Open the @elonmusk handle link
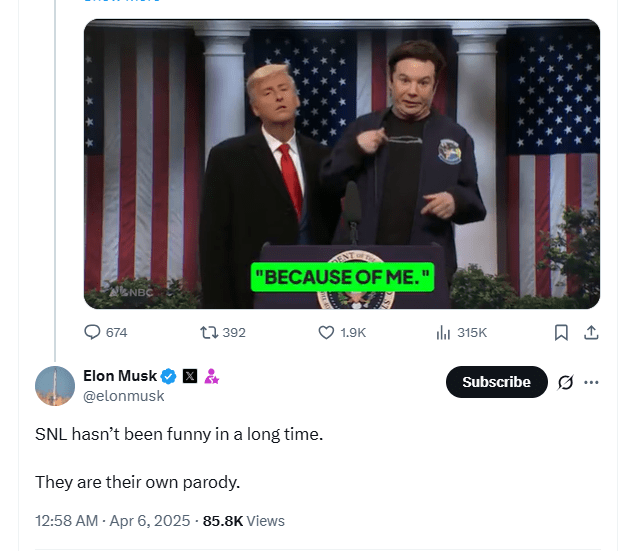 click(x=124, y=396)
